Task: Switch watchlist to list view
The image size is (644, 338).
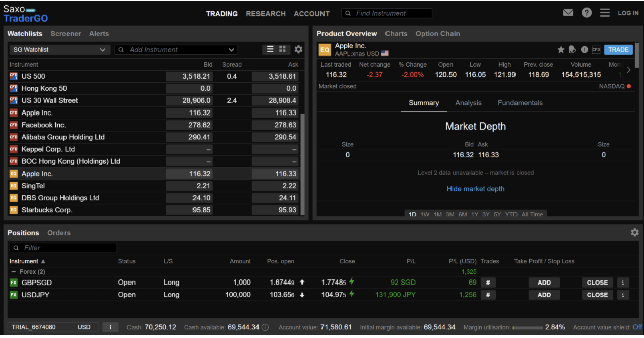Action: [x=270, y=49]
